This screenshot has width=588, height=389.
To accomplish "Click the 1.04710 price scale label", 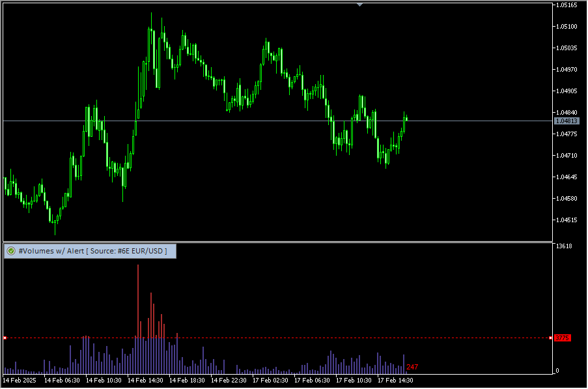I will point(567,155).
